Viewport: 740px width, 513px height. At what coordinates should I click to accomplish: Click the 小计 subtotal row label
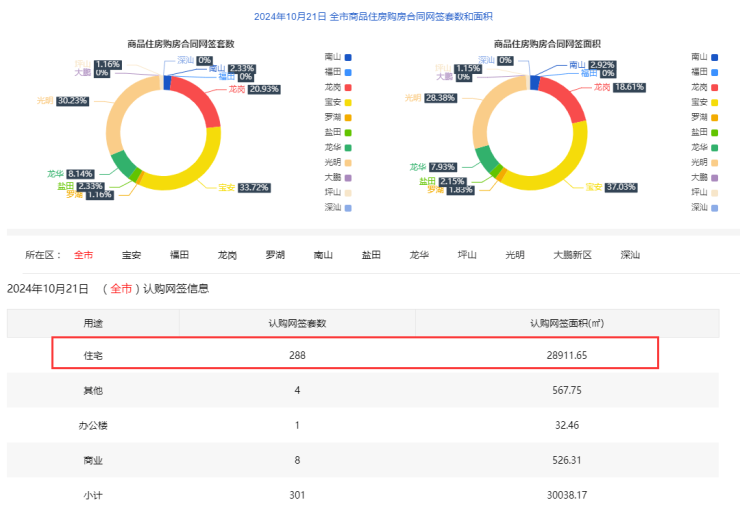[93, 494]
